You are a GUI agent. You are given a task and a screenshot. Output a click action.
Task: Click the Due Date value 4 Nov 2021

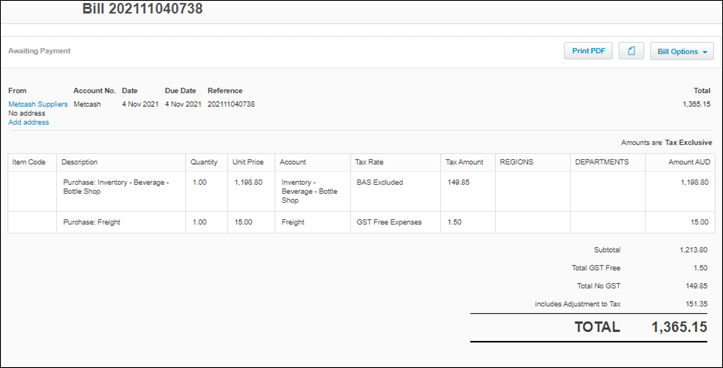click(183, 104)
